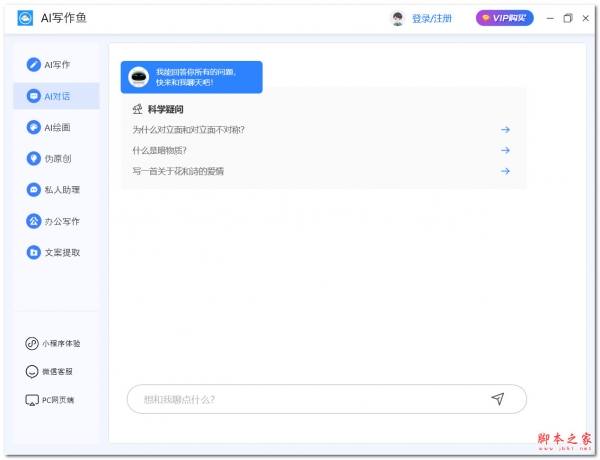This screenshot has width=600, height=460.
Task: Select the AI绘画 palette icon
Action: pyautogui.click(x=33, y=127)
